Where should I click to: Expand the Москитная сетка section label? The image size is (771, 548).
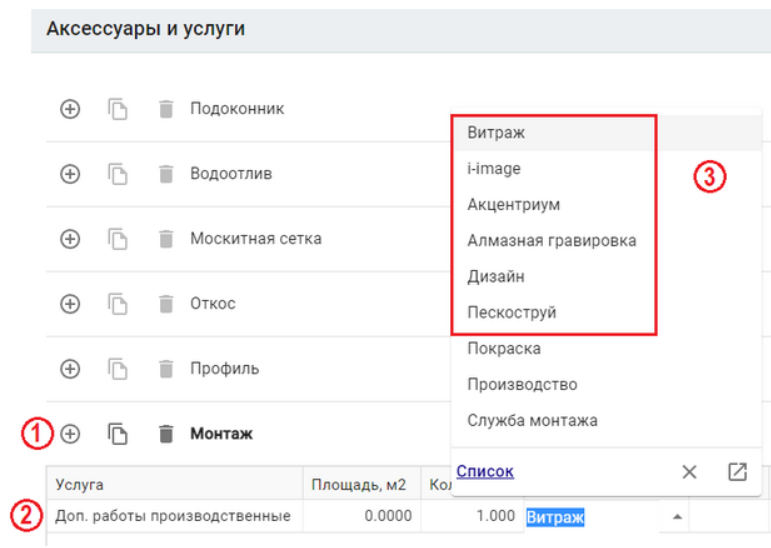(256, 238)
